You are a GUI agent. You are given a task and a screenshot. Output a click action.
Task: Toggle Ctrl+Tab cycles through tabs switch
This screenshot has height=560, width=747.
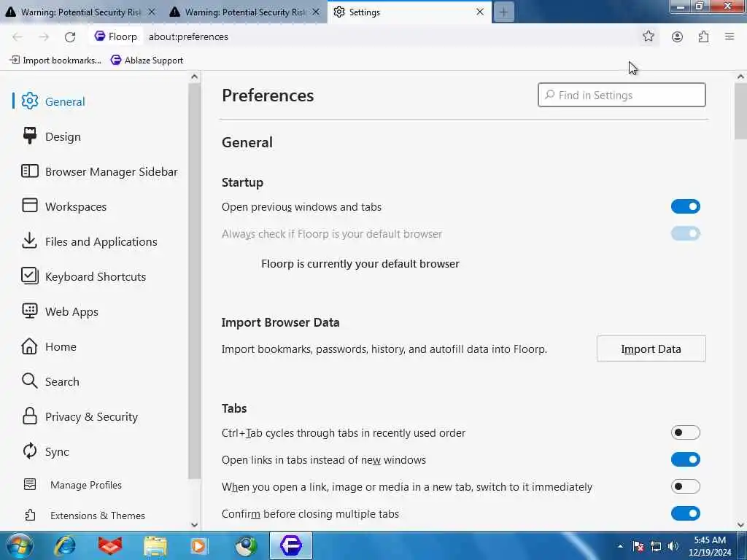pyautogui.click(x=685, y=432)
